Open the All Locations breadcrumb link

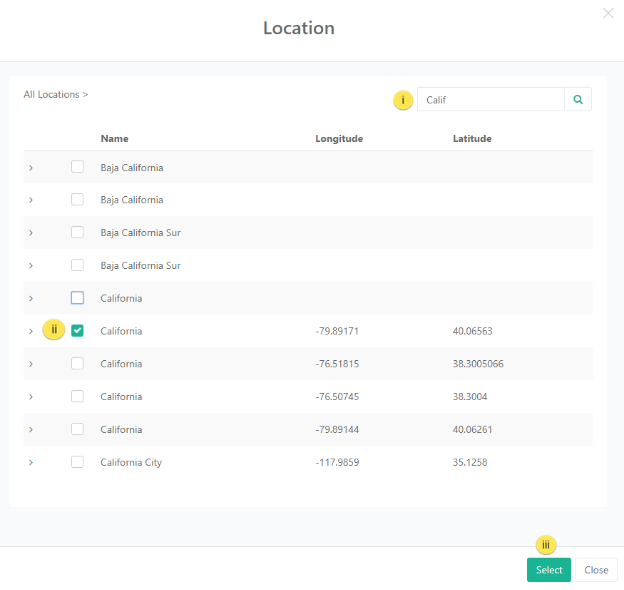pyautogui.click(x=55, y=95)
